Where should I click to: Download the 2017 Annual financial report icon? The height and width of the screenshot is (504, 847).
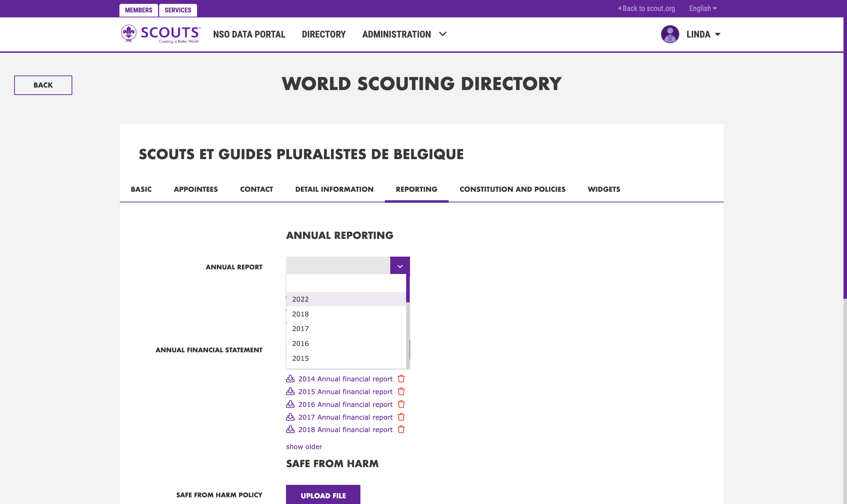pos(290,417)
